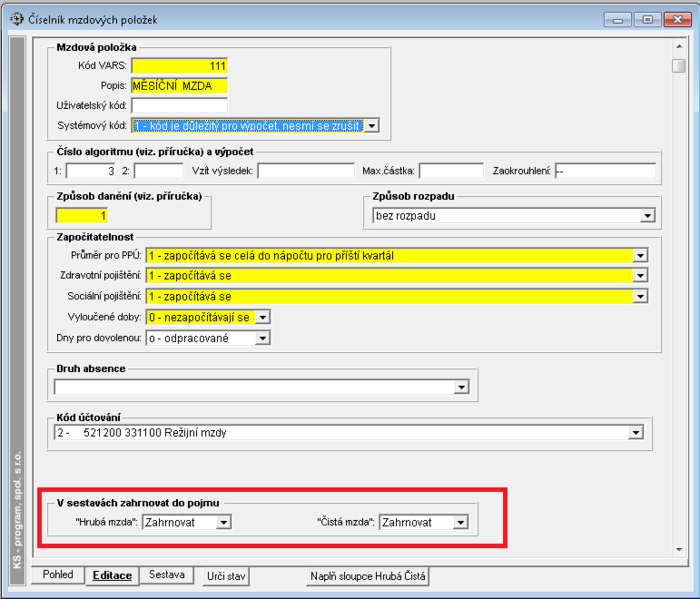The image size is (700, 599).
Task: Select the Editace tab
Action: tap(112, 575)
